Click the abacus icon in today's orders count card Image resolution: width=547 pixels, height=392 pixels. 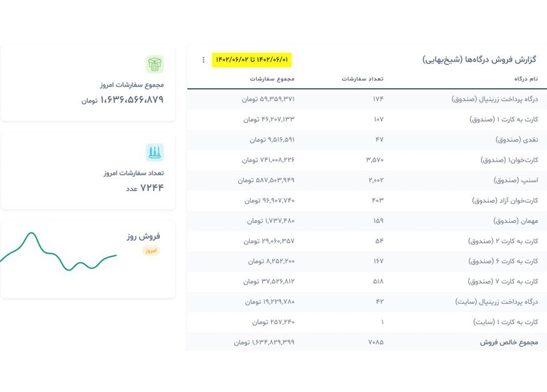154,152
